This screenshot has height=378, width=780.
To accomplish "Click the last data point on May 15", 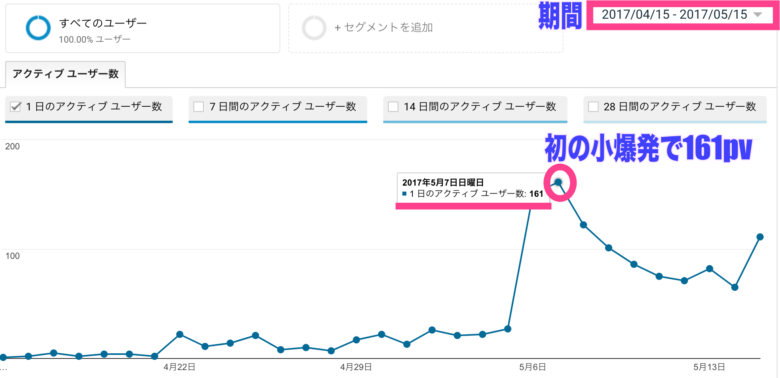I will point(760,237).
